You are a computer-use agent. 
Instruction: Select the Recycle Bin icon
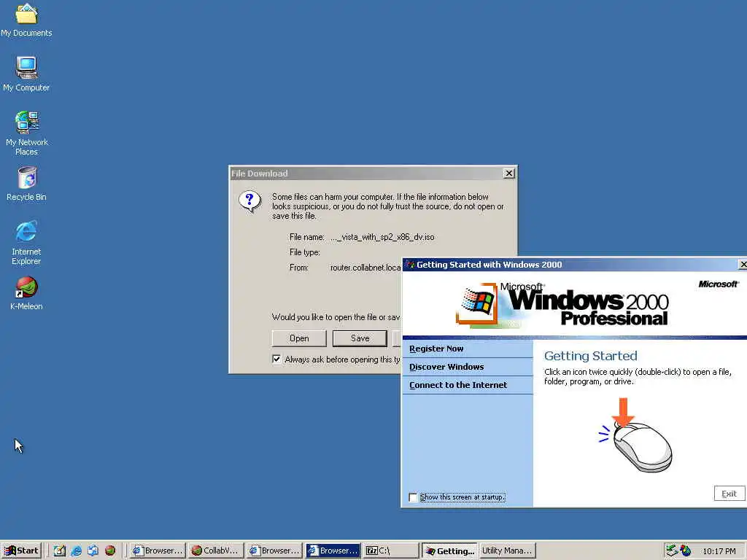[x=26, y=184]
